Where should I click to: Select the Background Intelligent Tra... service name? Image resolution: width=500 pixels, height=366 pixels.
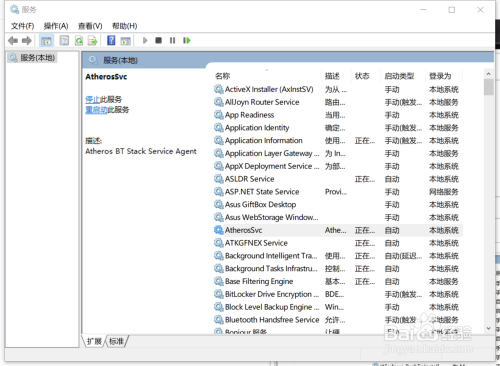click(271, 256)
